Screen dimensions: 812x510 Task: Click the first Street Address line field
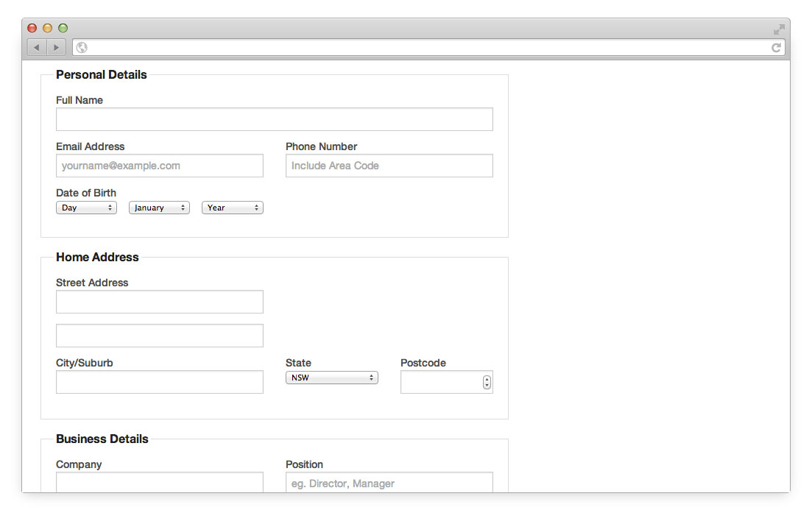159,302
